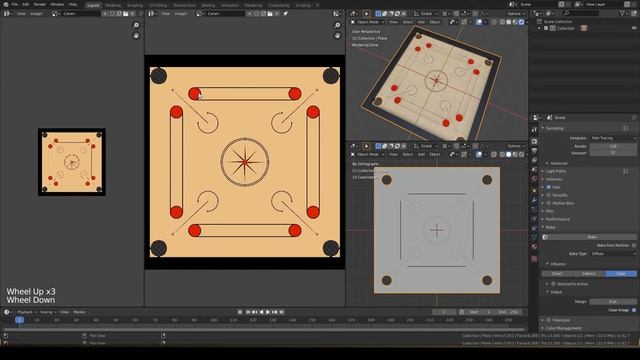Expand the Performance panel

click(557, 219)
